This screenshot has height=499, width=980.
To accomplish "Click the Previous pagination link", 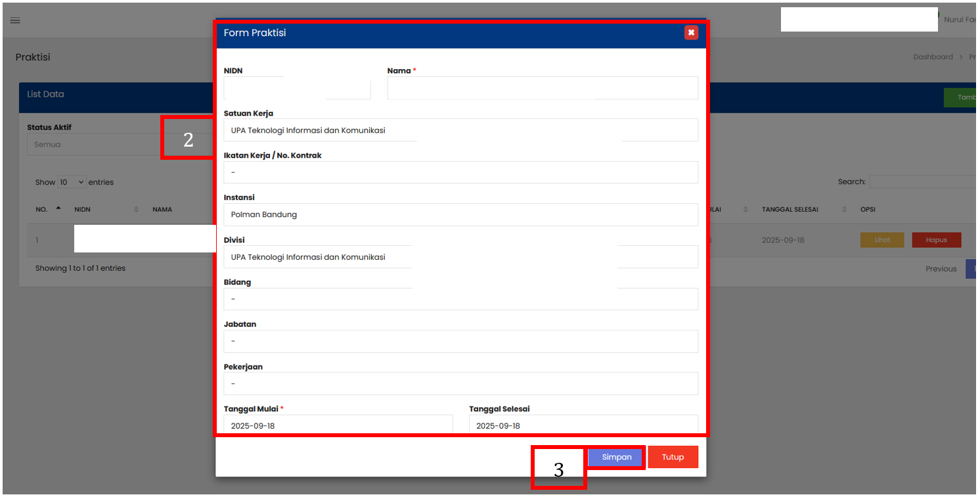I will [941, 269].
